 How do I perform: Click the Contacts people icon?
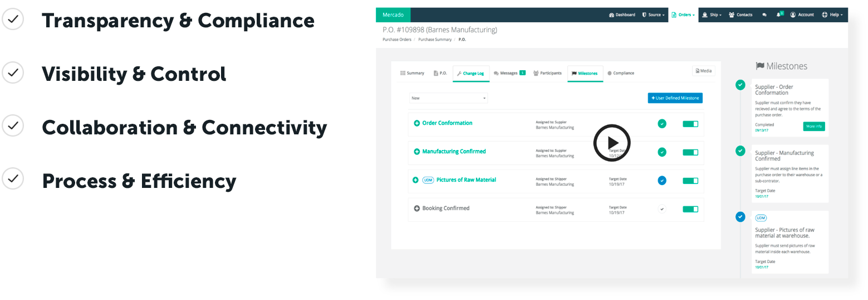(x=732, y=15)
